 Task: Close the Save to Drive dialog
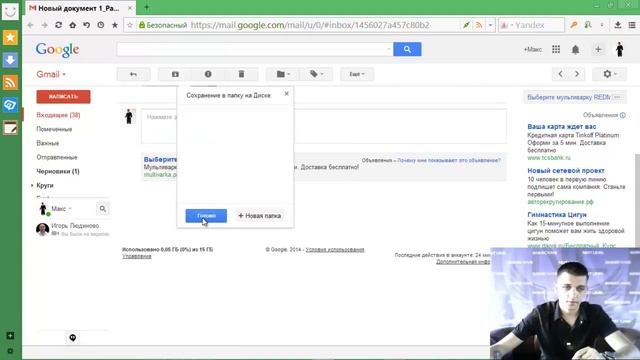coord(287,94)
